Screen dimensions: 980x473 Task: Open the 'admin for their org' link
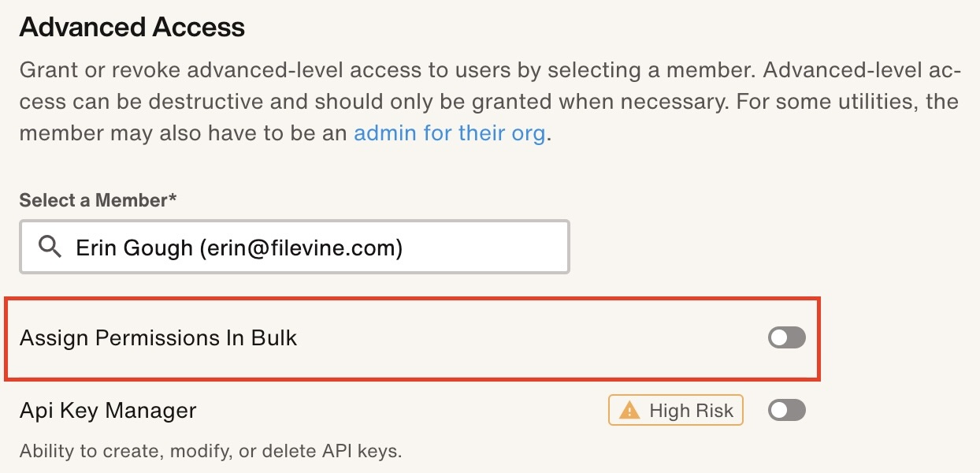coord(449,133)
